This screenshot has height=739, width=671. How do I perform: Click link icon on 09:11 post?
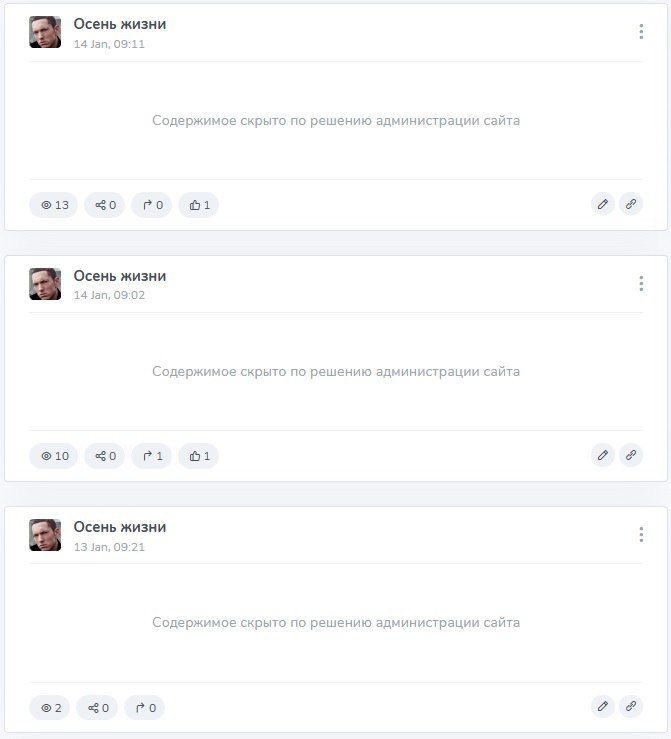631,204
